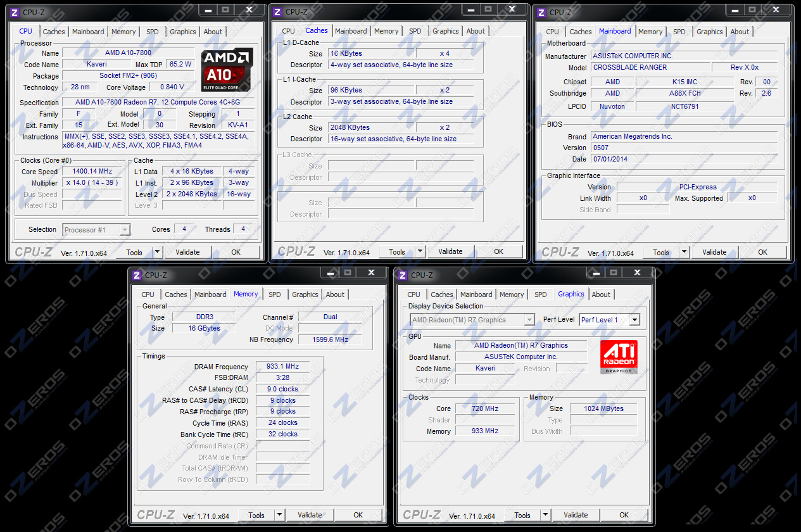Switch to Mainboard tab in the first CPU-Z window
Viewport: 801px width, 532px height.
(x=88, y=32)
